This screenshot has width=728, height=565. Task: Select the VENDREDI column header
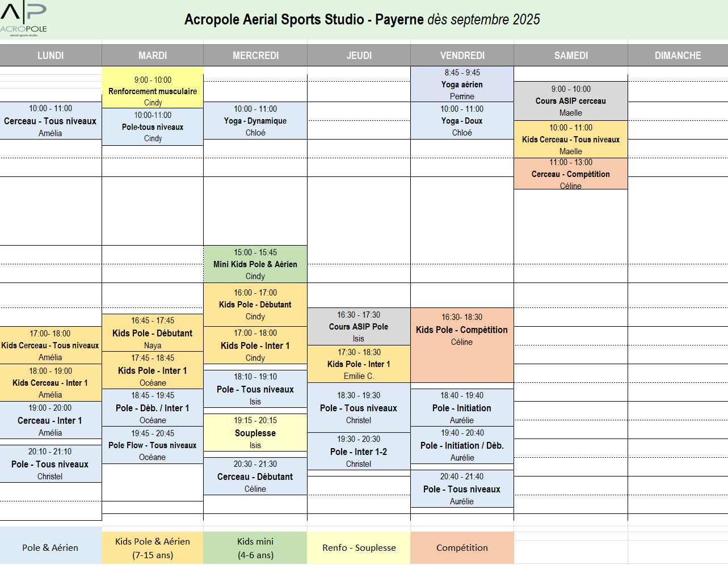point(462,56)
